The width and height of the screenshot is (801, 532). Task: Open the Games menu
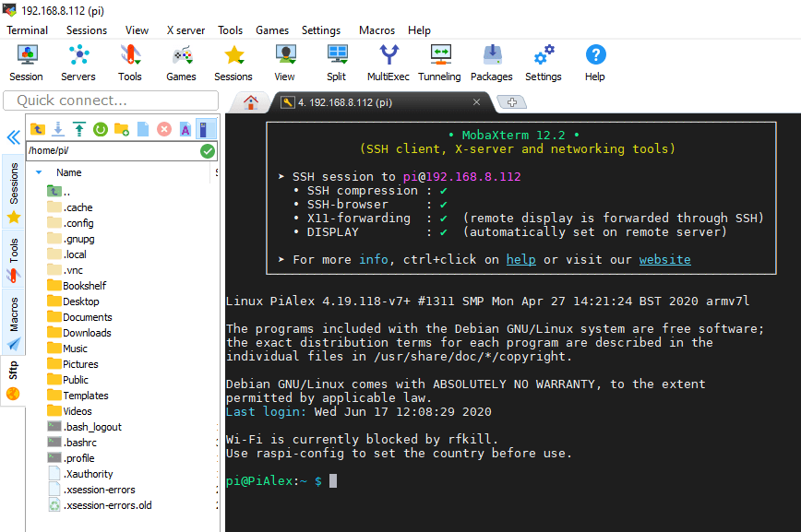pyautogui.click(x=272, y=30)
